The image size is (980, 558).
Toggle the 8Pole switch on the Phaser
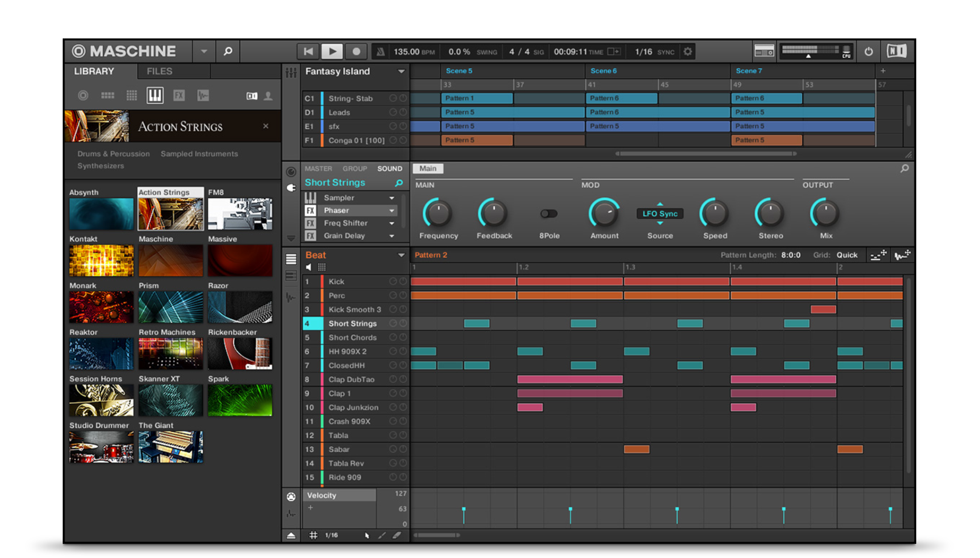(x=549, y=214)
